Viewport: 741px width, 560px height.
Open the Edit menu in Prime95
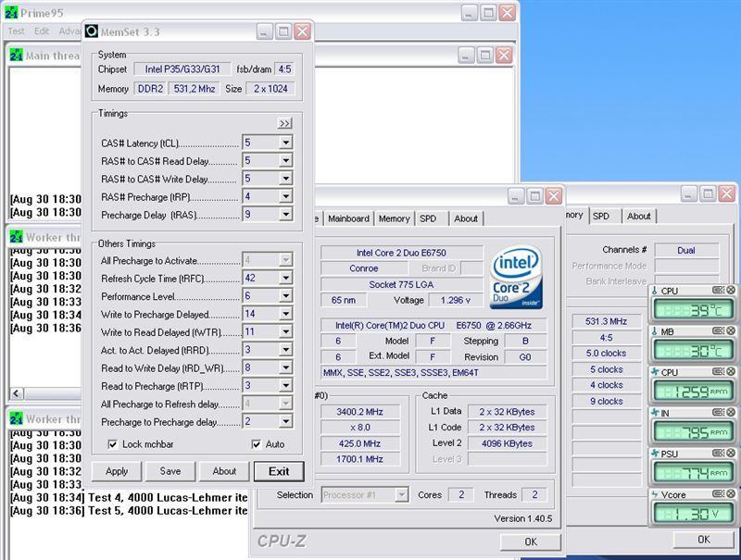point(42,31)
